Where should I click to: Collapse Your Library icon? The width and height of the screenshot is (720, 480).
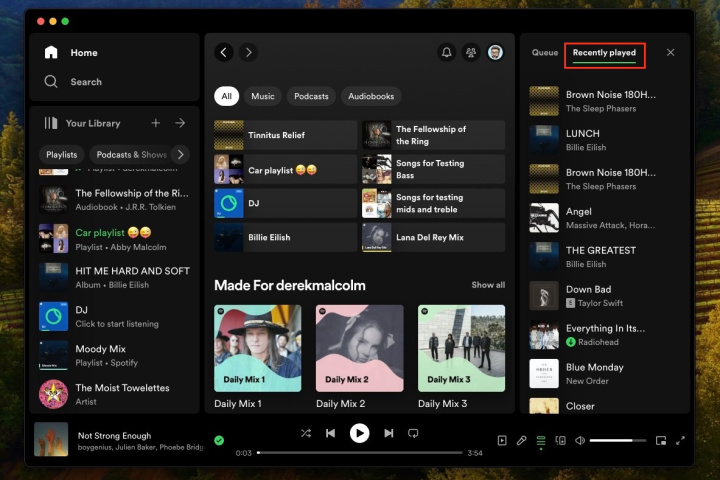51,123
